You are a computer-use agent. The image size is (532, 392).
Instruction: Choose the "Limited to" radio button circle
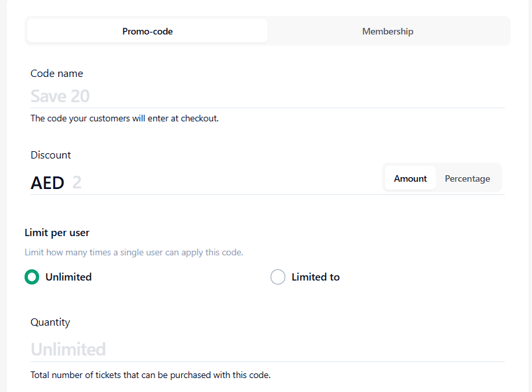(278, 277)
